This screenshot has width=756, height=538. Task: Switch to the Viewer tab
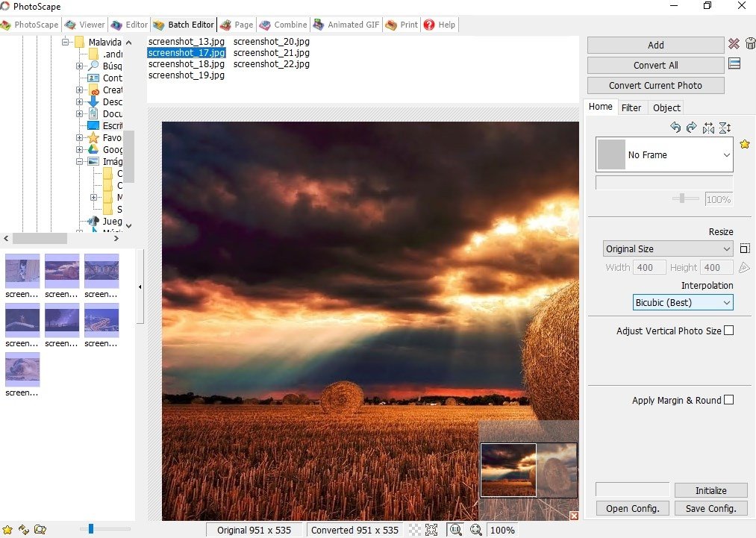click(x=85, y=25)
